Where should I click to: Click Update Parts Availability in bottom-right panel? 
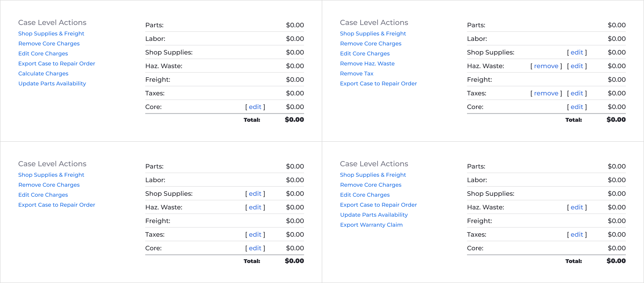click(374, 215)
